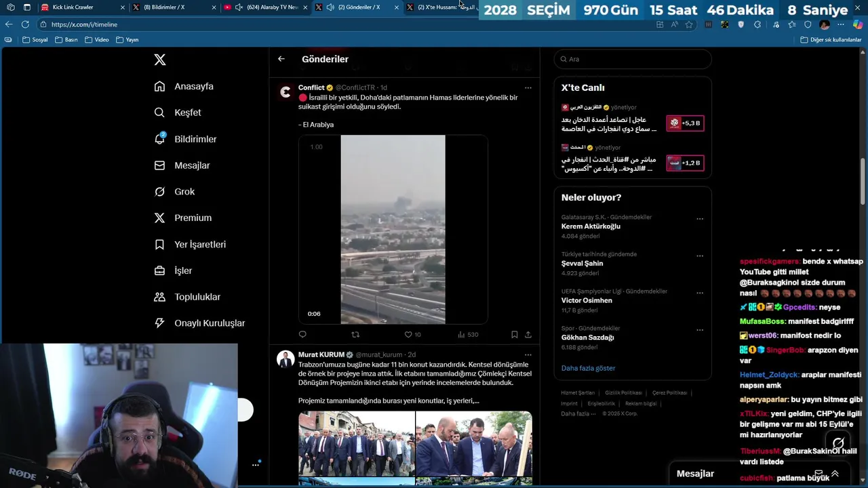Like the Conflict post

[x=412, y=334]
